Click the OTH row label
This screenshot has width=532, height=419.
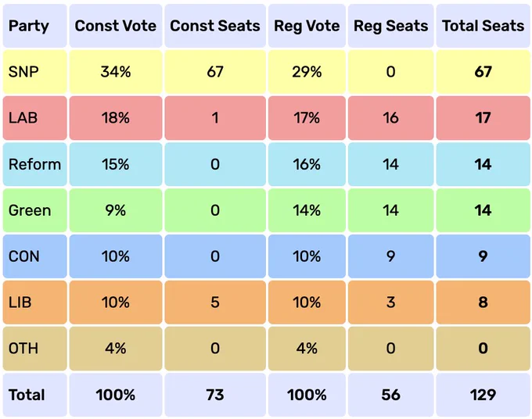point(34,349)
